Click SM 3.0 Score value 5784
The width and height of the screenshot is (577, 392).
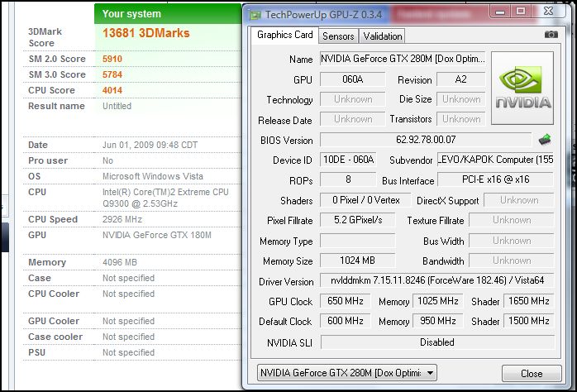coord(112,74)
